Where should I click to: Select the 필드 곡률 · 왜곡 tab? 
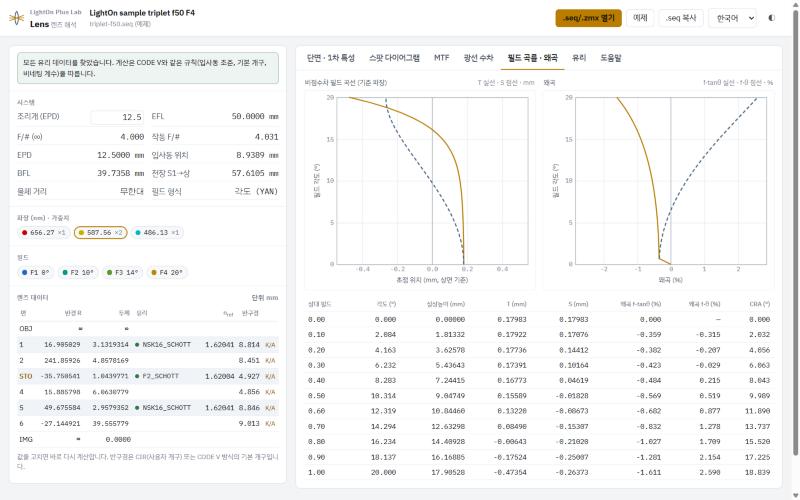tap(532, 58)
